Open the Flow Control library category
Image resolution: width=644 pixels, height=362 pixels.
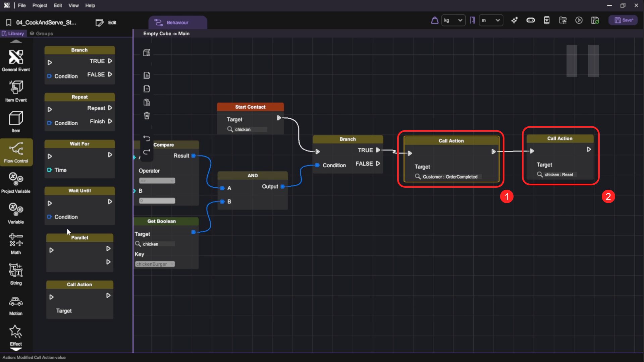pos(16,152)
